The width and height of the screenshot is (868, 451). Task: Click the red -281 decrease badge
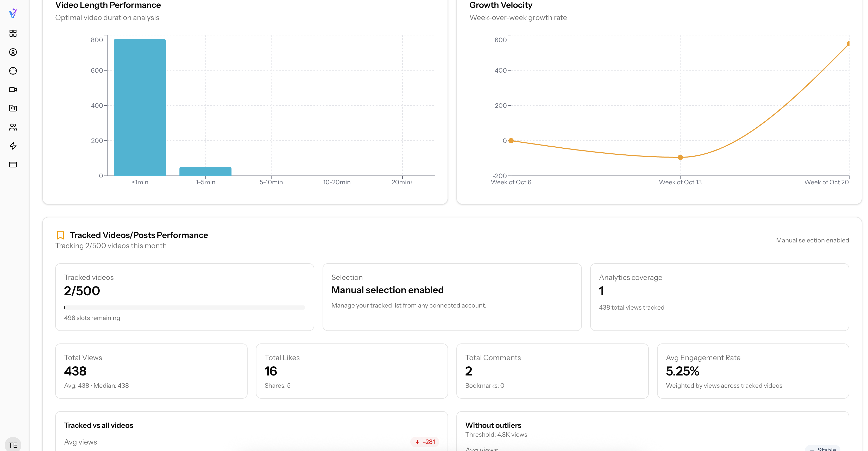[x=425, y=442]
